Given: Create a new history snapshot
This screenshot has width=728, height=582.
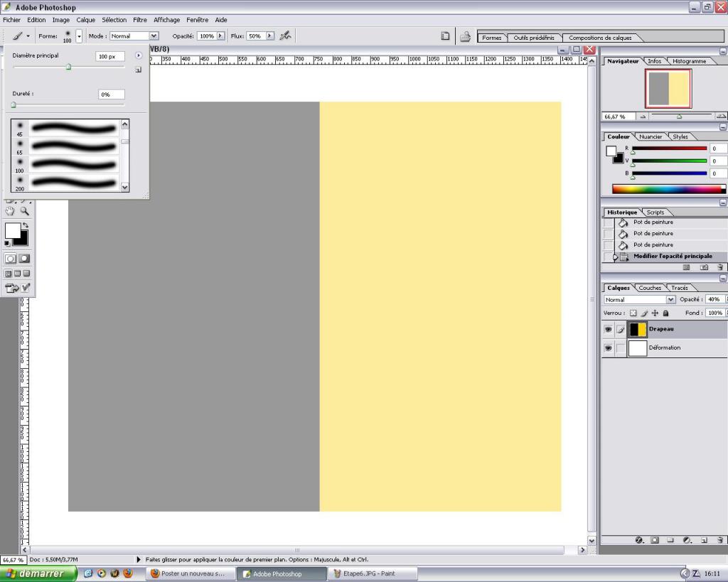Looking at the screenshot, I should tap(704, 267).
